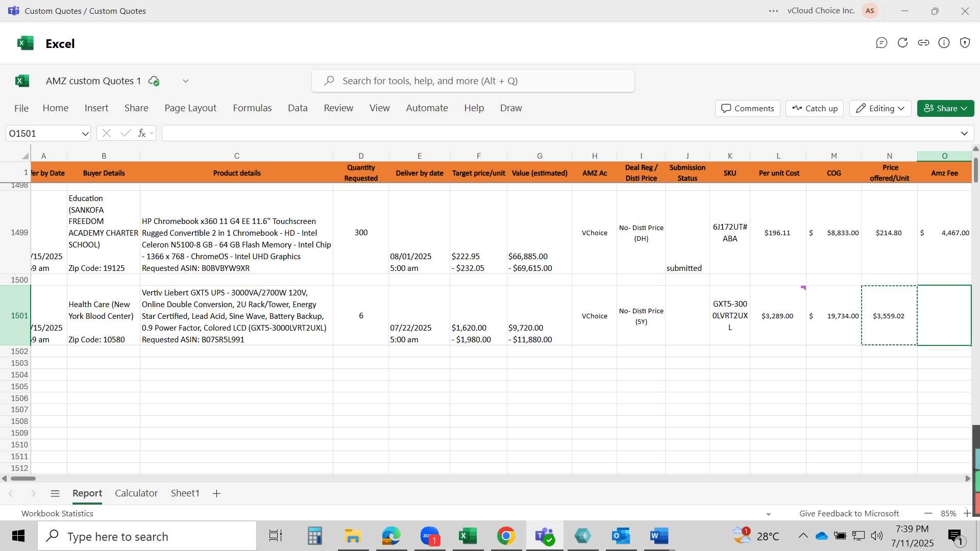This screenshot has height=551, width=980.
Task: Show hidden system tray icons
Action: [x=803, y=536]
